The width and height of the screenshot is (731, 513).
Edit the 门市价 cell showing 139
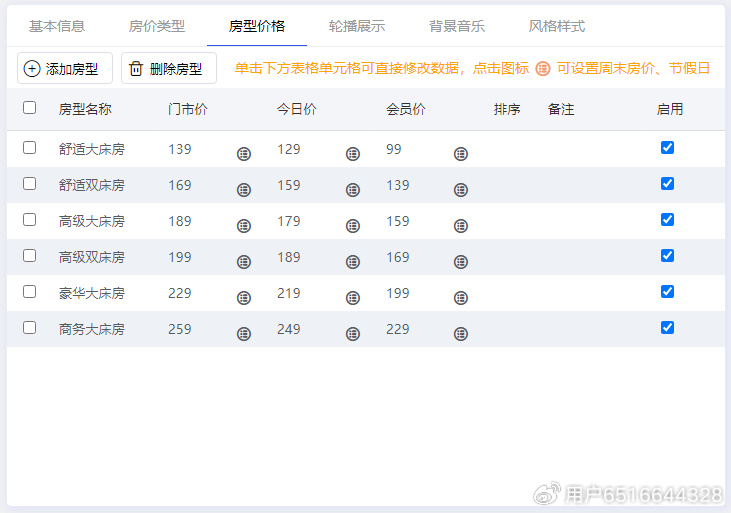[180, 149]
